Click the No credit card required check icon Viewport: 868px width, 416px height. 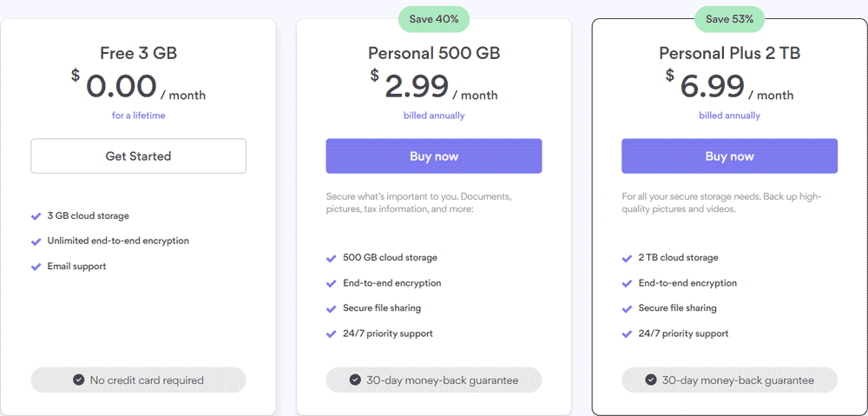coord(79,380)
